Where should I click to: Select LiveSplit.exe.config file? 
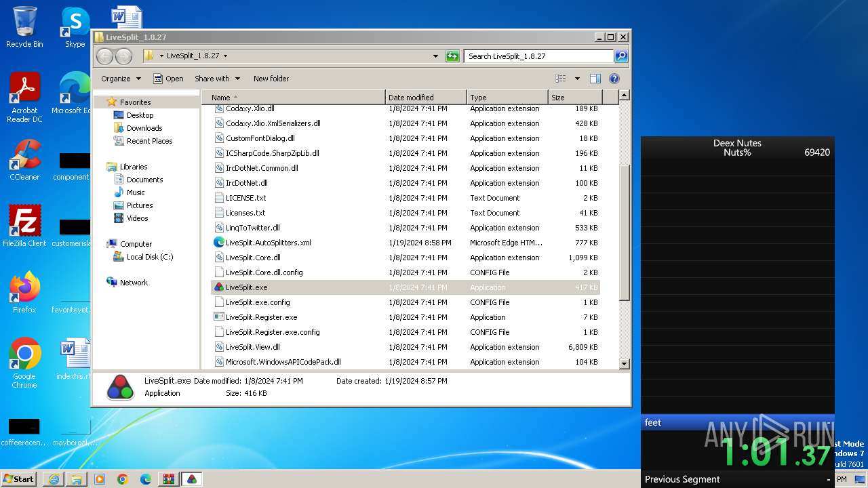406,302
